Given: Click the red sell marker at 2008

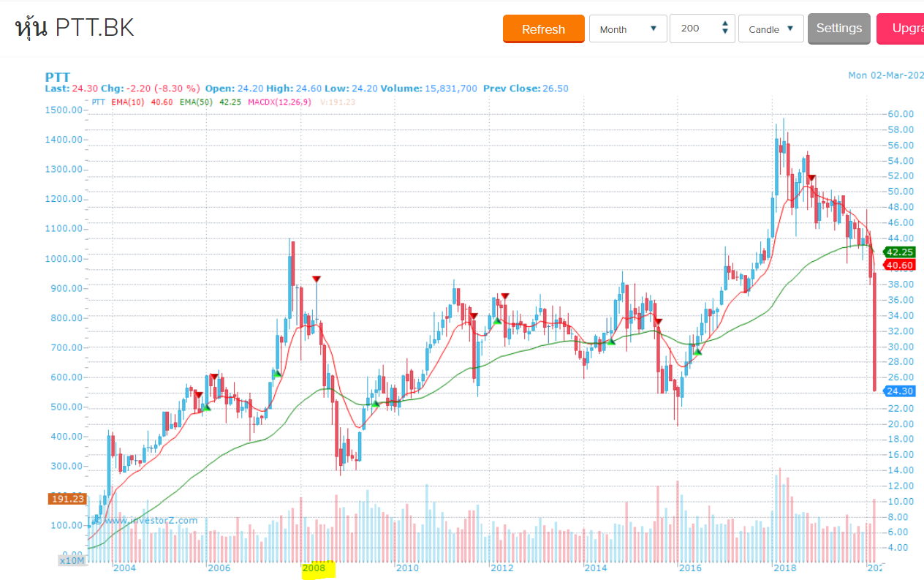Looking at the screenshot, I should (316, 279).
